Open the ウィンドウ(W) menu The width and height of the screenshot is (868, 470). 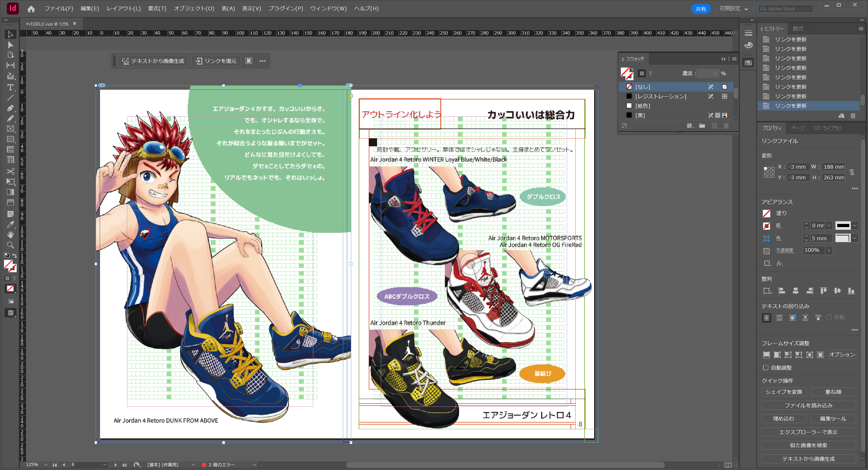click(329, 8)
